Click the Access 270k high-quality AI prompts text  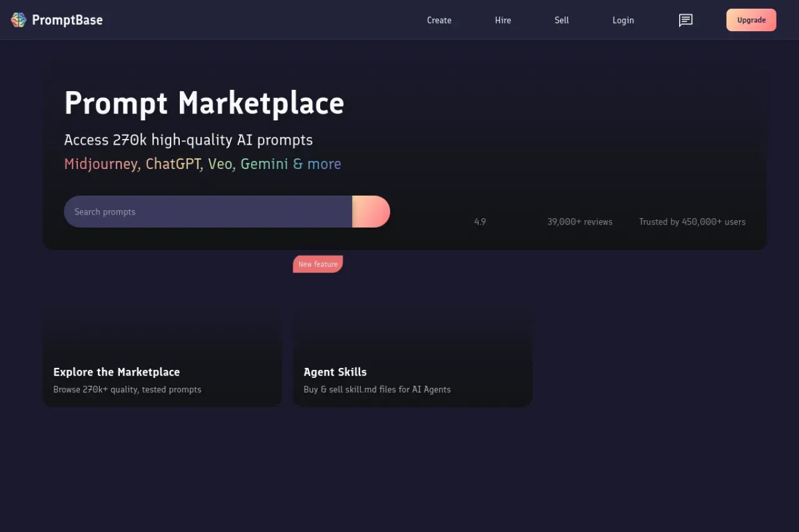189,140
